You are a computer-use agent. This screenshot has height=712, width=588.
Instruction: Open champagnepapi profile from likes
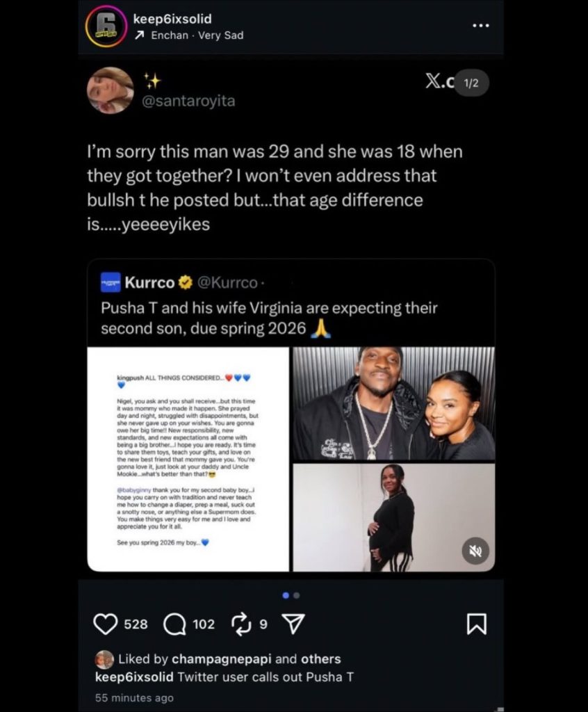click(221, 659)
